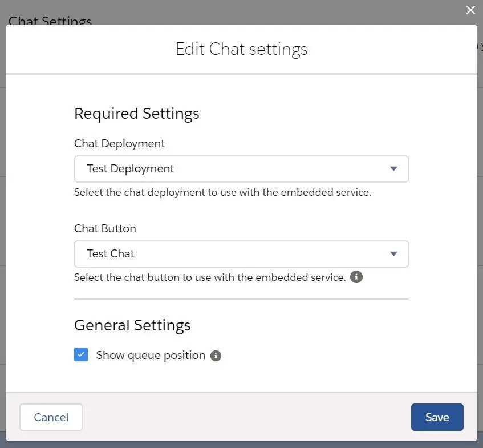This screenshot has height=448, width=483.
Task: Click the Chat Button label
Action: pos(105,228)
